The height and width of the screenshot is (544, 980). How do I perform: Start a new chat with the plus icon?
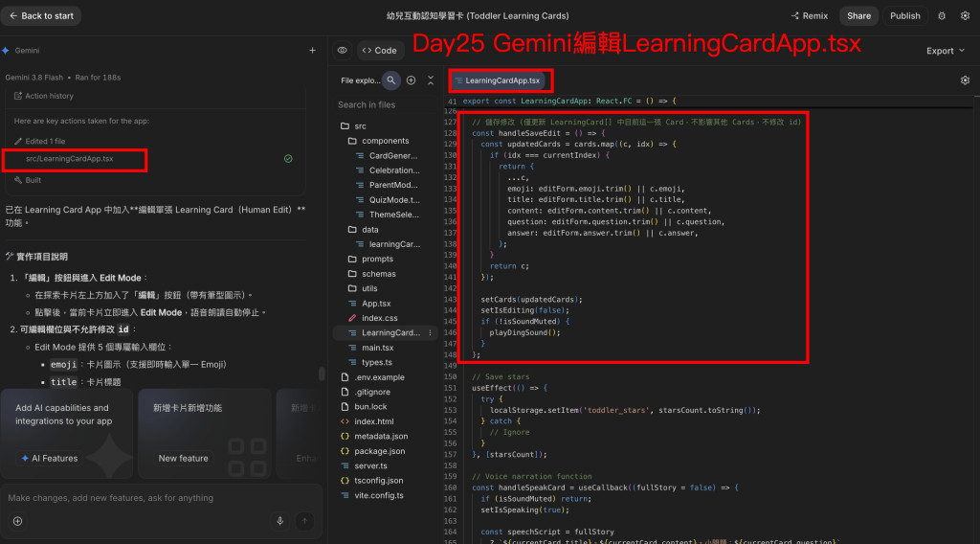coord(313,51)
